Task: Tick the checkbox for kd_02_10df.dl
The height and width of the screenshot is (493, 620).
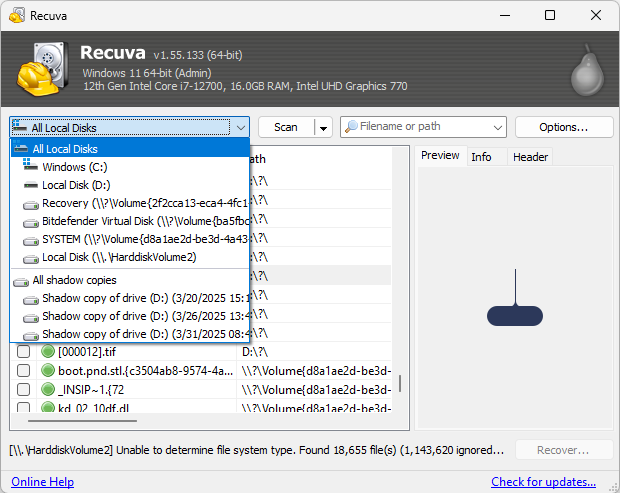Action: pyautogui.click(x=23, y=407)
